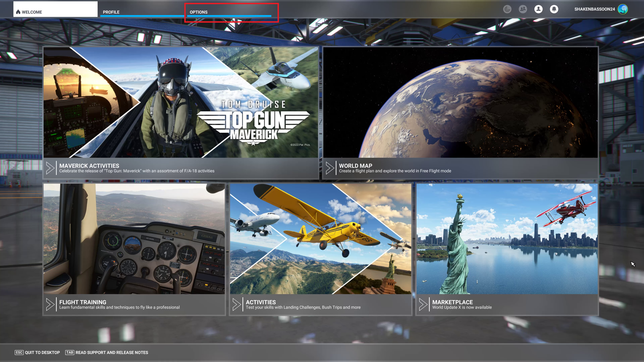Image resolution: width=644 pixels, height=362 pixels.
Task: Click the home icon on Welcome tab
Action: click(x=18, y=12)
